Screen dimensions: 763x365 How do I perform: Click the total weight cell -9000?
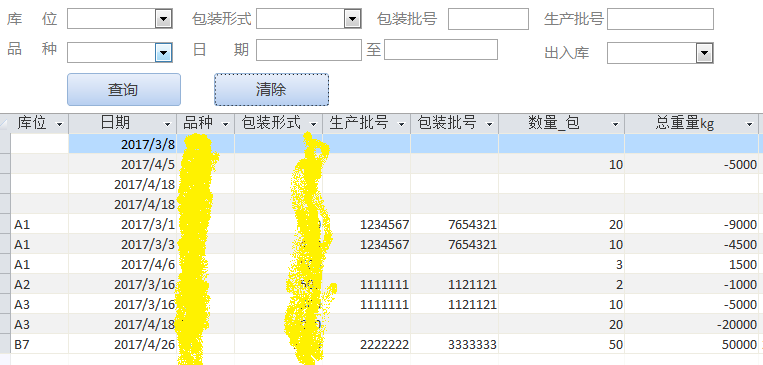pyautogui.click(x=691, y=224)
